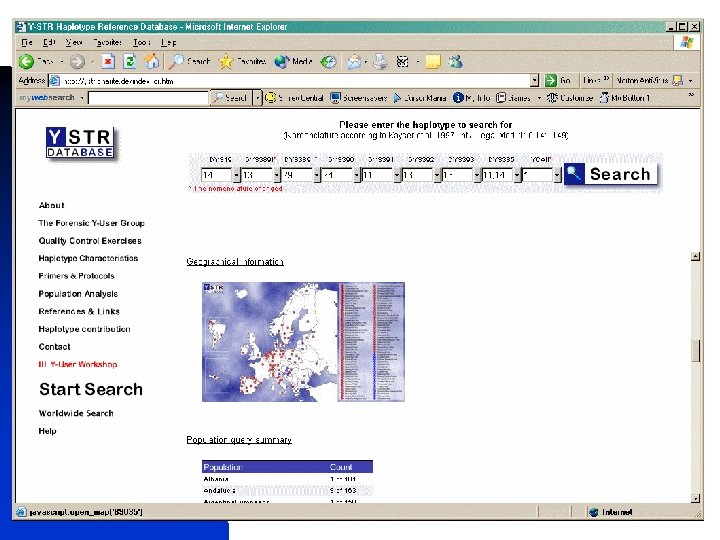Viewport: 720px width, 540px height.
Task: Open the Edit menu
Action: [49, 43]
